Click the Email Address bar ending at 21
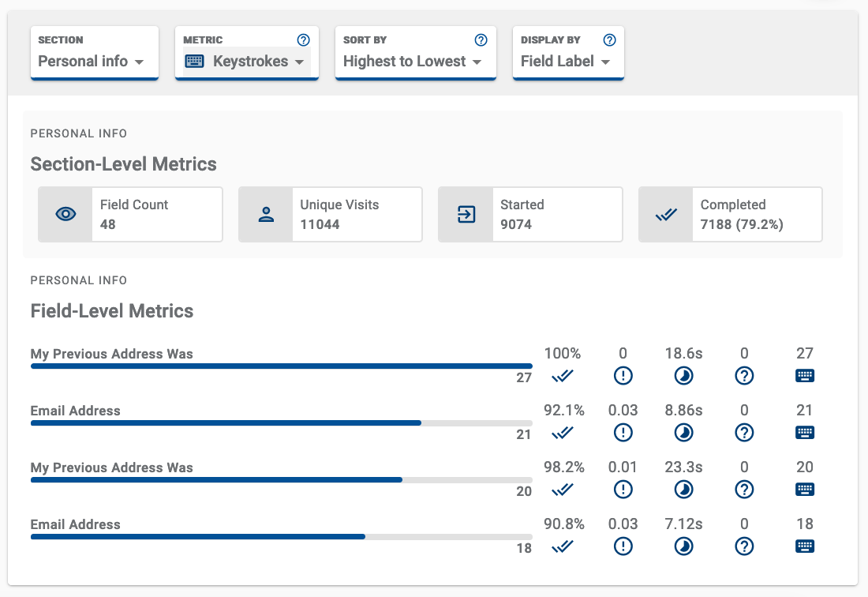 [x=281, y=423]
